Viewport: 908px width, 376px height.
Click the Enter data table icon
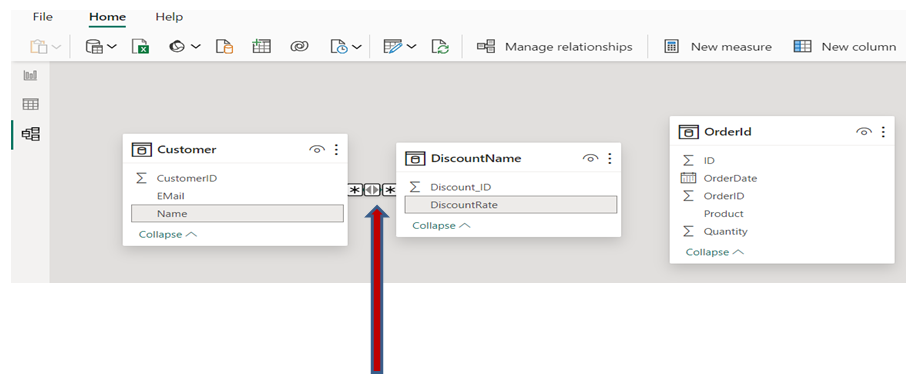click(x=261, y=47)
